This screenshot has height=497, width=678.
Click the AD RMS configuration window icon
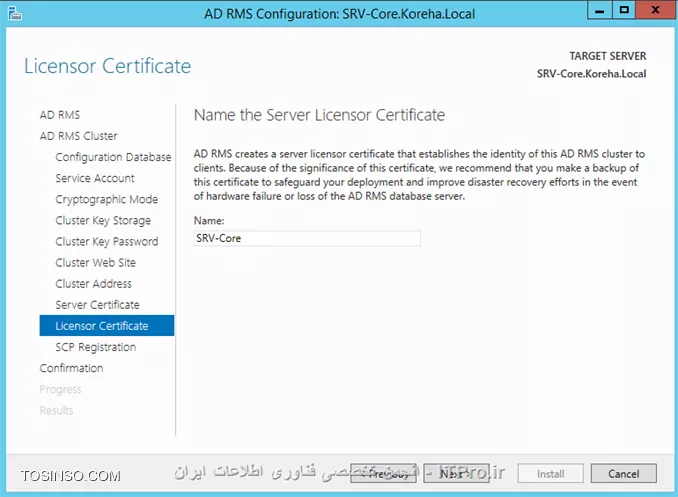click(x=15, y=13)
